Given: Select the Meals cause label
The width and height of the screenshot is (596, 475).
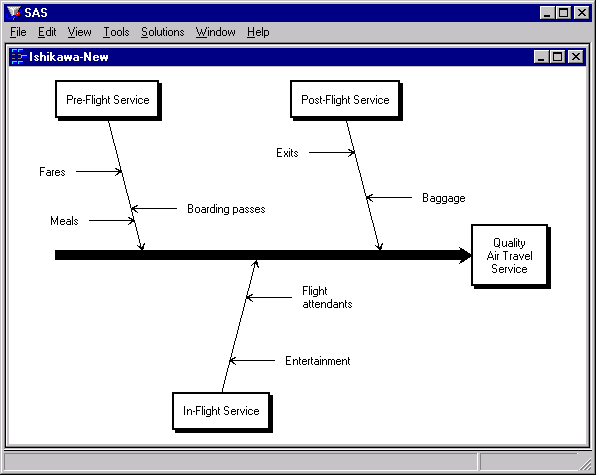Looking at the screenshot, I should click(x=64, y=221).
